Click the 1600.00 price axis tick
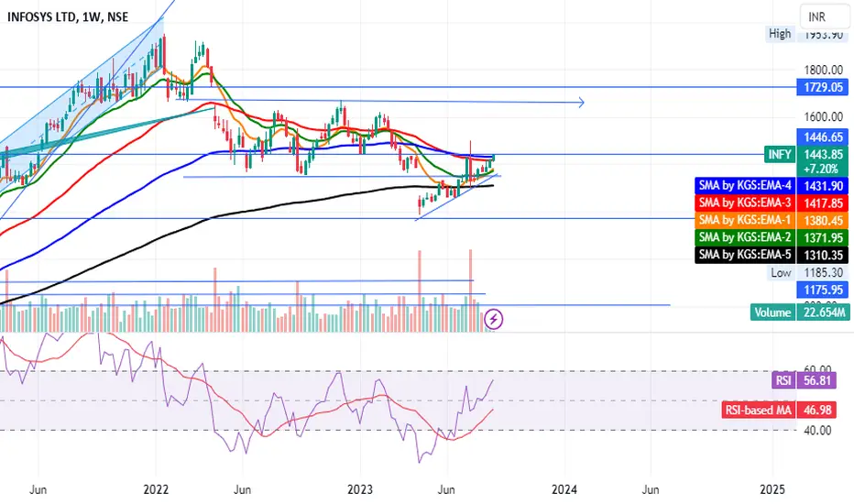The width and height of the screenshot is (854, 504). pyautogui.click(x=823, y=116)
